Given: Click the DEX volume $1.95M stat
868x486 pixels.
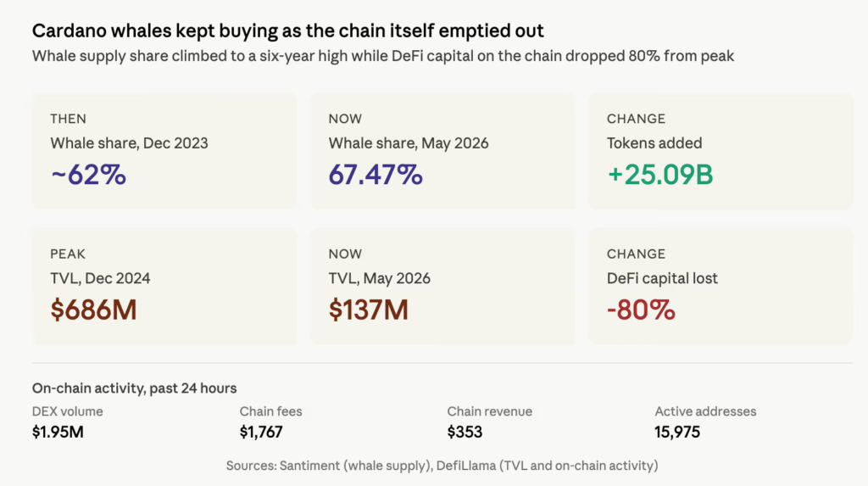Looking at the screenshot, I should click(x=68, y=422).
